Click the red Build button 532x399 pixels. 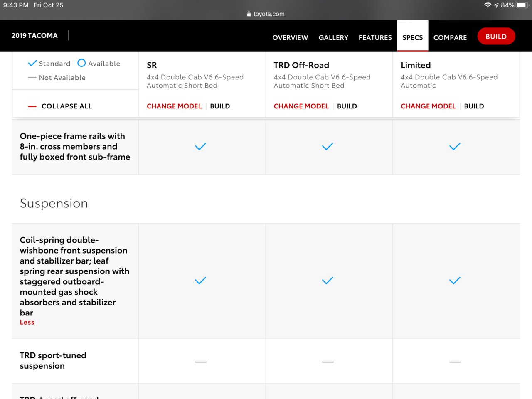496,36
